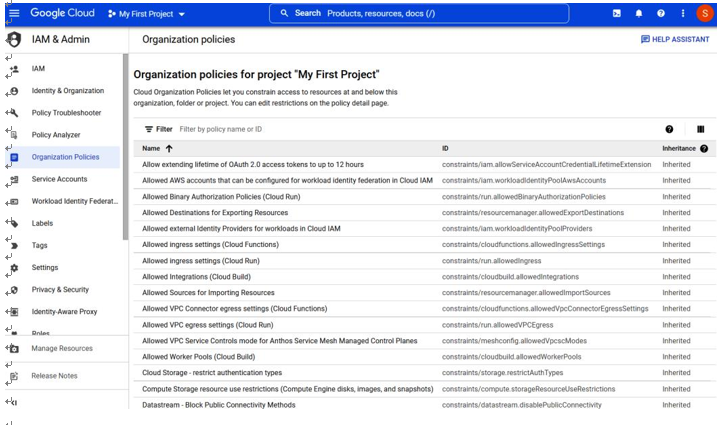Viewport: 723px width, 425px height.
Task: Click the IAM person-add icon
Action: click(14, 69)
